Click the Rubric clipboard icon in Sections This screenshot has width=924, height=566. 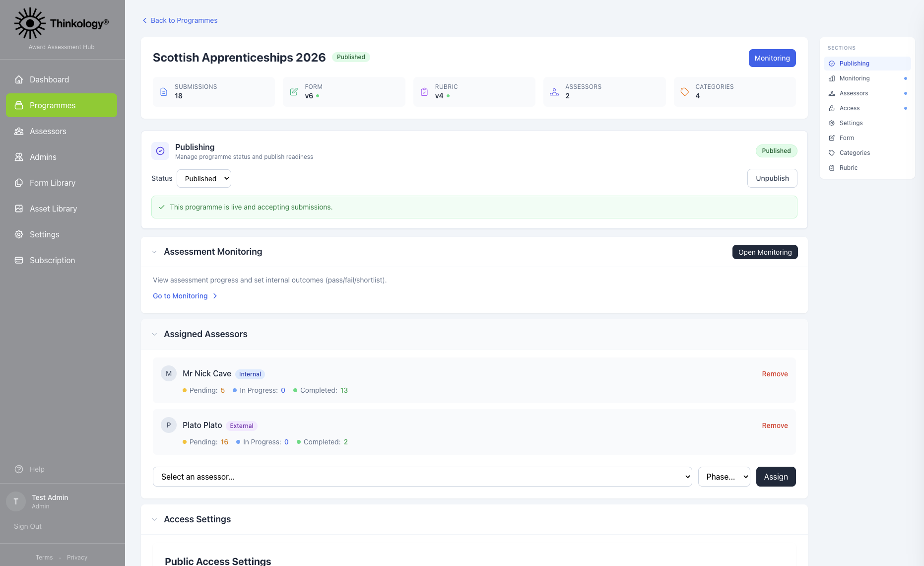click(832, 168)
